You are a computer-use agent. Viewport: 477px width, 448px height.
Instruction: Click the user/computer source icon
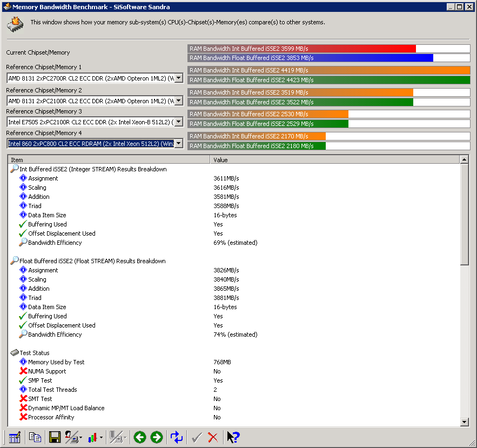coord(71,437)
